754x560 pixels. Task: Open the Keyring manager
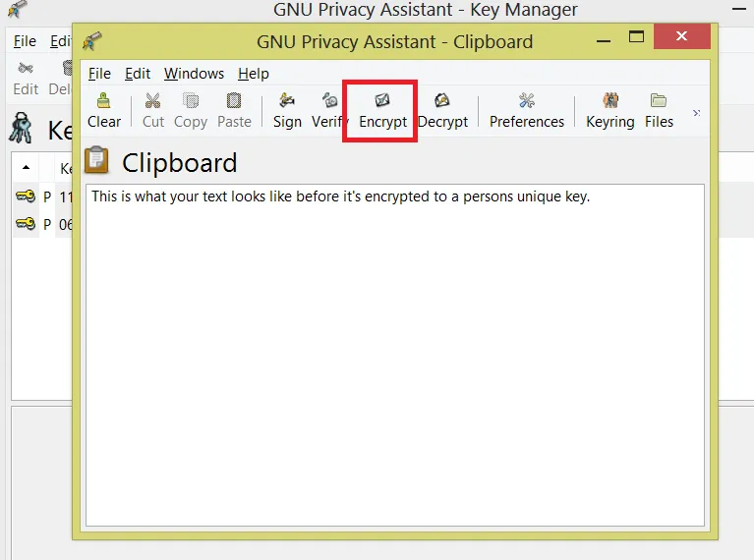click(610, 111)
